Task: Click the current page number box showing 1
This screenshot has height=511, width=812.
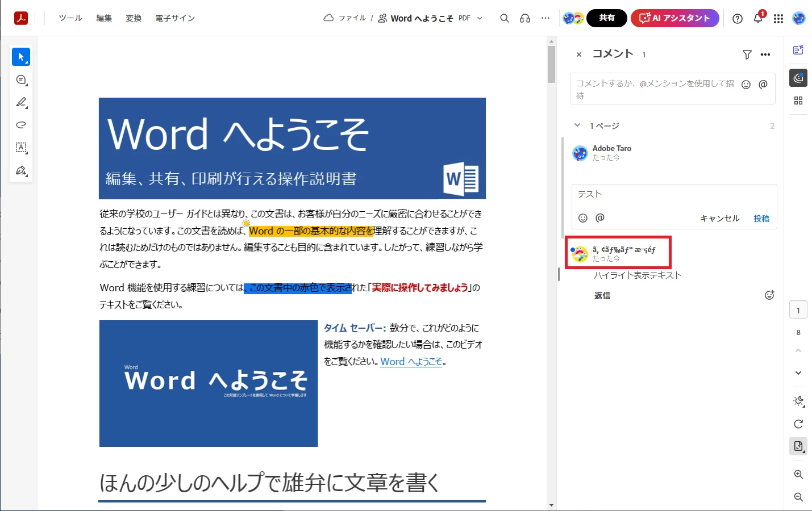Action: [798, 310]
